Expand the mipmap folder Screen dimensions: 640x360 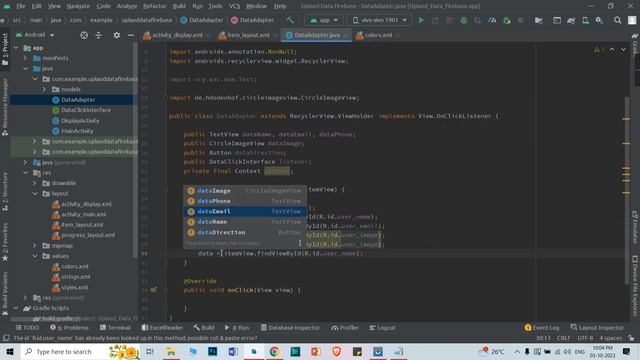pos(35,246)
